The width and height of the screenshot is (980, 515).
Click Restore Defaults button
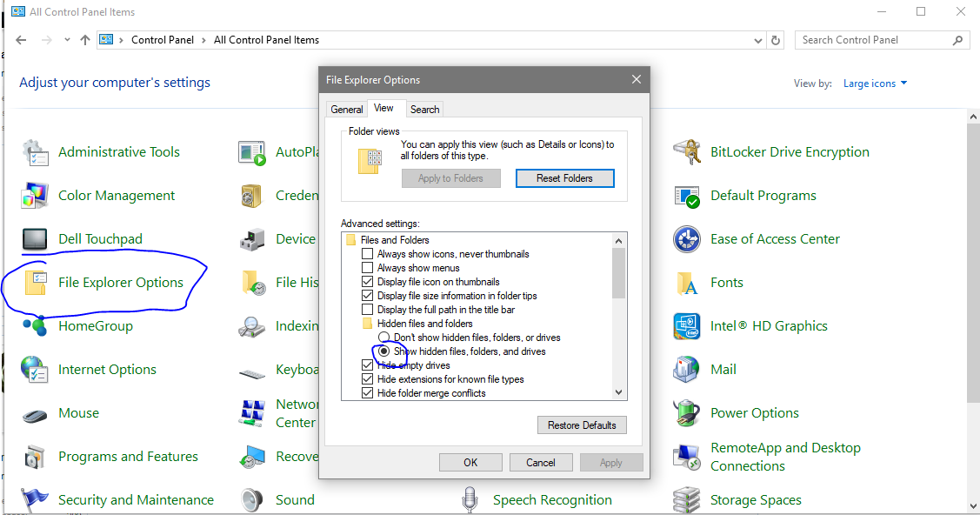[582, 425]
